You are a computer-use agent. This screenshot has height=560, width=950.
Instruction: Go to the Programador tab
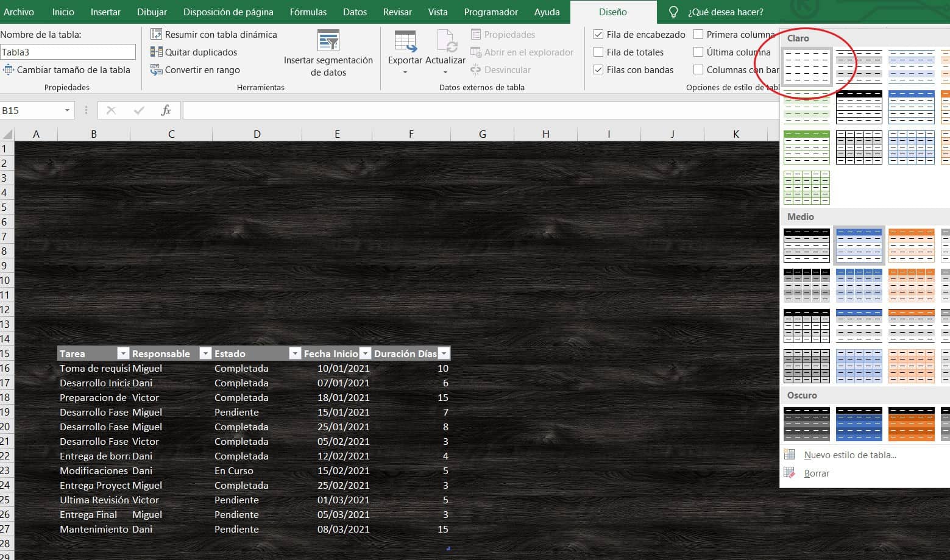(491, 12)
